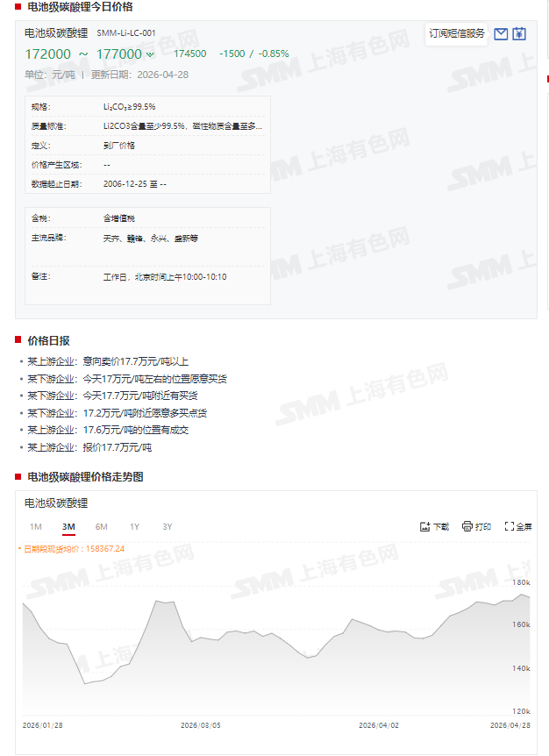
Task: Click the chart line's lowest dip point
Action: 85,682
